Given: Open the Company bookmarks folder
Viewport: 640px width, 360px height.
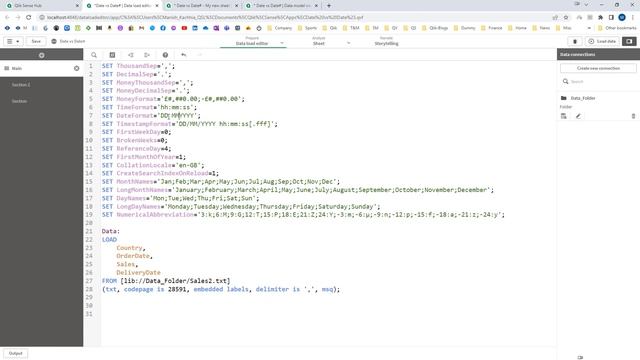Looking at the screenshot, I should coord(280,28).
